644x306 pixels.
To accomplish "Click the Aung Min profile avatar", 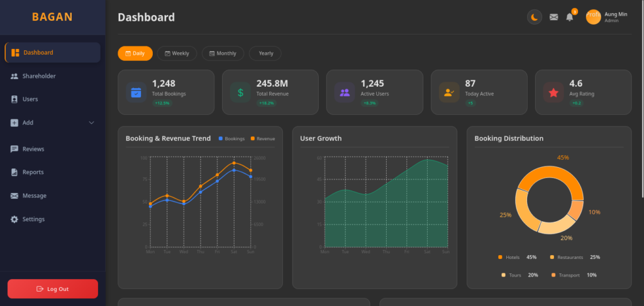I will point(593,17).
